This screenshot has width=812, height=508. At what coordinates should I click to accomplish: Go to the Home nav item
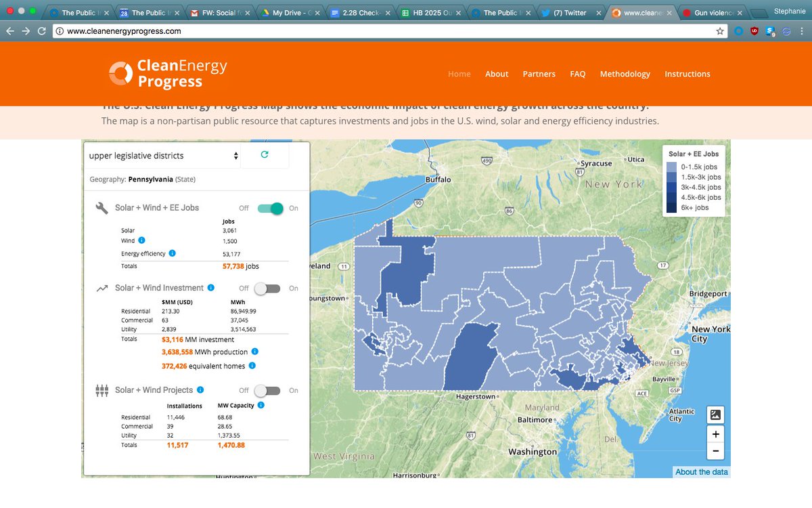coord(459,74)
